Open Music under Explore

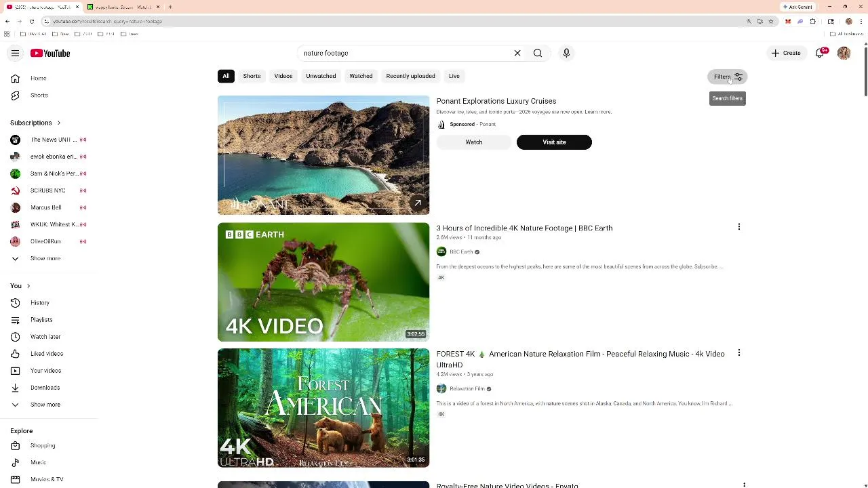[x=49, y=463]
